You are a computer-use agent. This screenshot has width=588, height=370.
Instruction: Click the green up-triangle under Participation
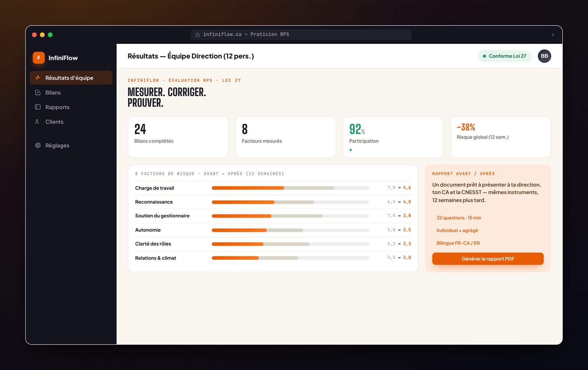pos(351,149)
